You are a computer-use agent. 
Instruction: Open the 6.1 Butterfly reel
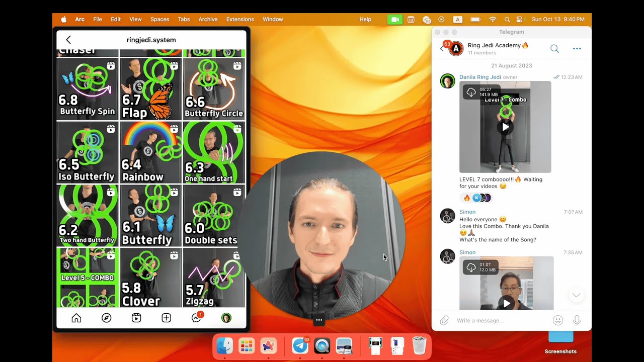tap(150, 216)
